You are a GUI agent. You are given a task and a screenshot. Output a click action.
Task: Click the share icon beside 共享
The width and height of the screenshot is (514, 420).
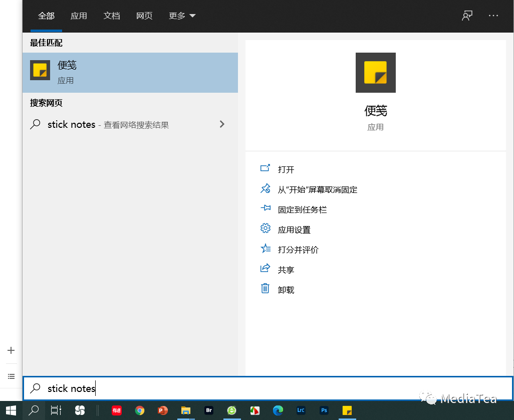[265, 268]
